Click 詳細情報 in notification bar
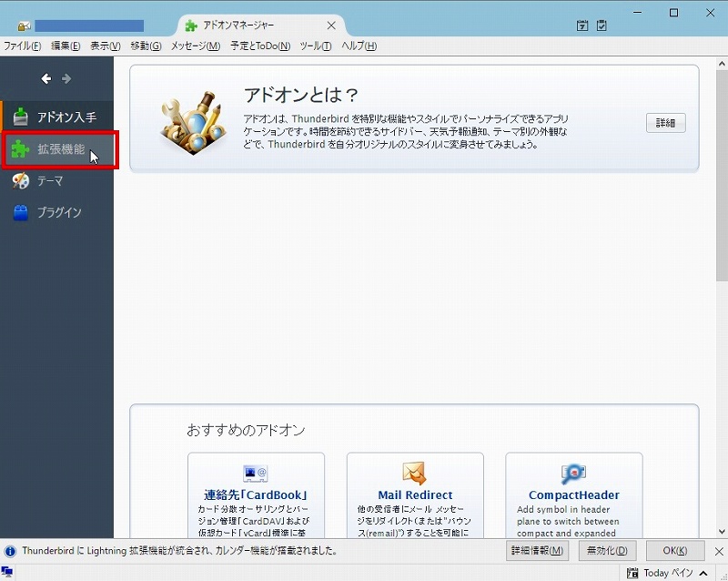Viewport: 728px width, 581px height. pos(537,551)
